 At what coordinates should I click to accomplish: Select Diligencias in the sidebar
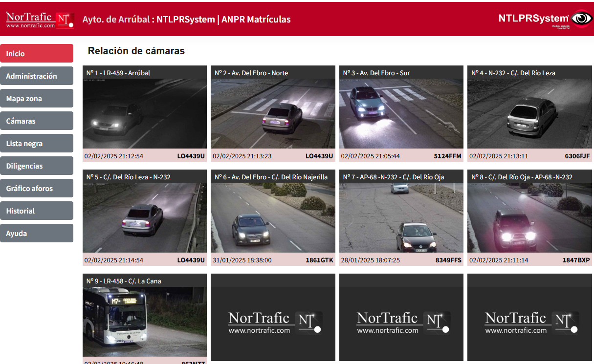[x=37, y=166]
